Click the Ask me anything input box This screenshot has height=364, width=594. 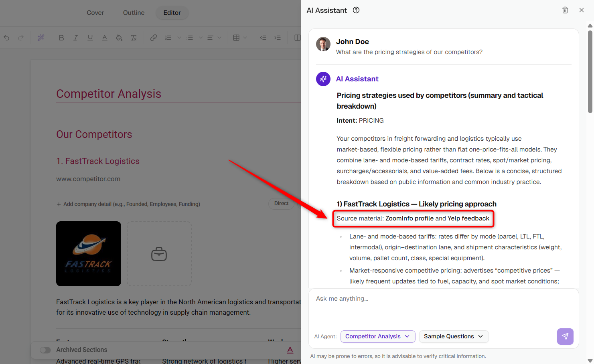(444, 307)
